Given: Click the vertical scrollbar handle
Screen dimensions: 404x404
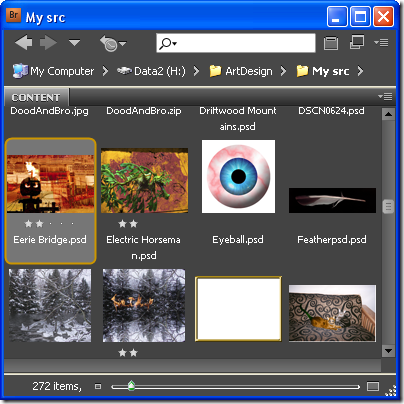Looking at the screenshot, I should (x=388, y=206).
